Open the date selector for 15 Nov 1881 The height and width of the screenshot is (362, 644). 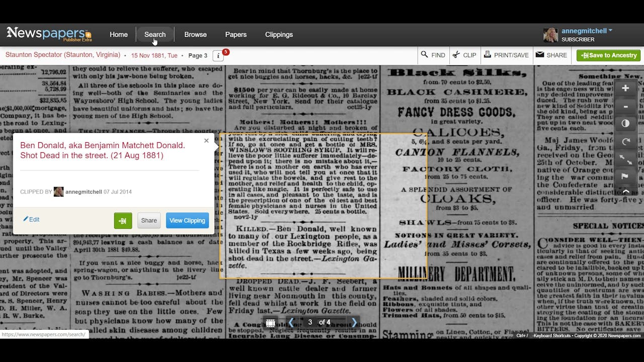point(154,55)
